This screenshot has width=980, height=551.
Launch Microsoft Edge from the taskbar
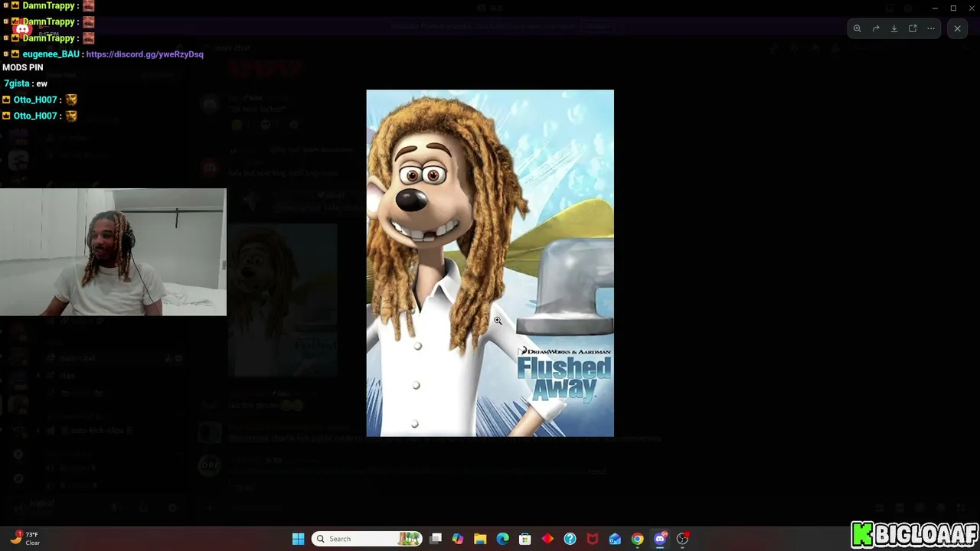pyautogui.click(x=502, y=539)
